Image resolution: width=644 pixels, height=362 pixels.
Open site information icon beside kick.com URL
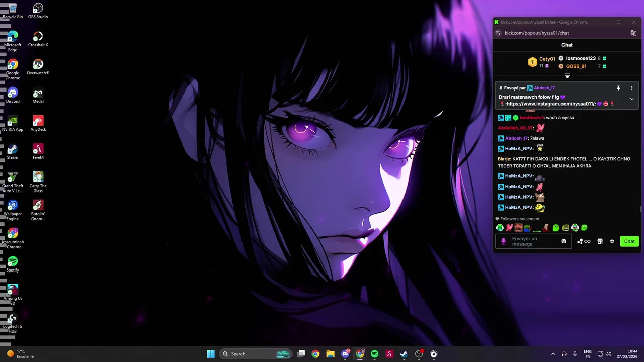(x=498, y=33)
